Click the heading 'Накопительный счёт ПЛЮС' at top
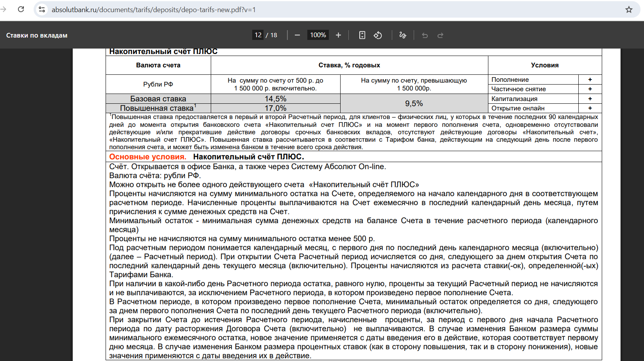Screen dimensions: 644x361 [x=163, y=52]
